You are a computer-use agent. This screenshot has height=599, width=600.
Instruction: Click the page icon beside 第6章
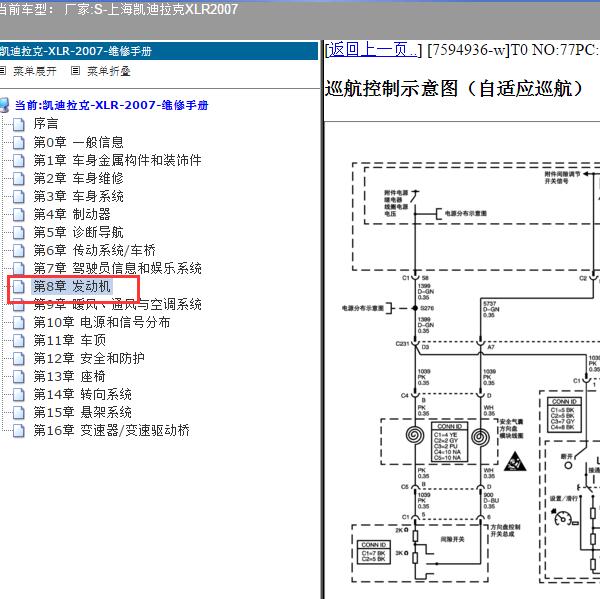(18, 250)
